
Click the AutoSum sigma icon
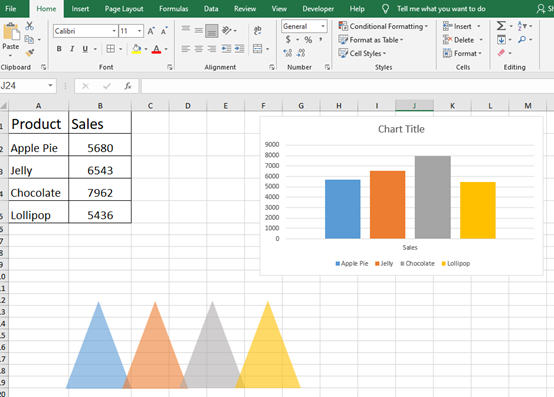(x=501, y=26)
